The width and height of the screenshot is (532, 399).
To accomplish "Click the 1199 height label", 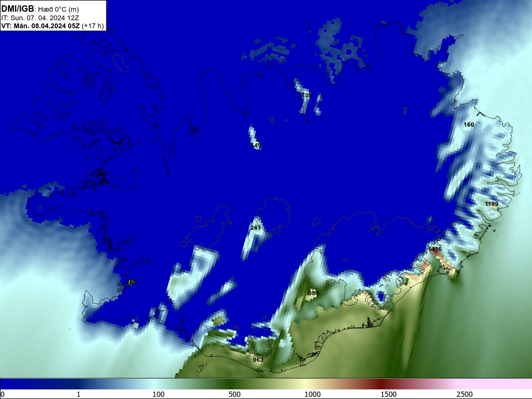I will pyautogui.click(x=491, y=204).
